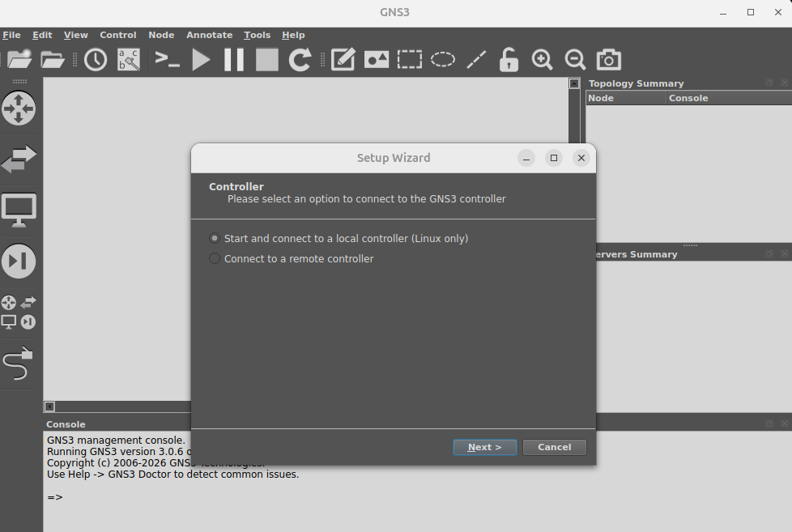
Task: Take a screenshot with the camera icon
Action: pyautogui.click(x=608, y=59)
